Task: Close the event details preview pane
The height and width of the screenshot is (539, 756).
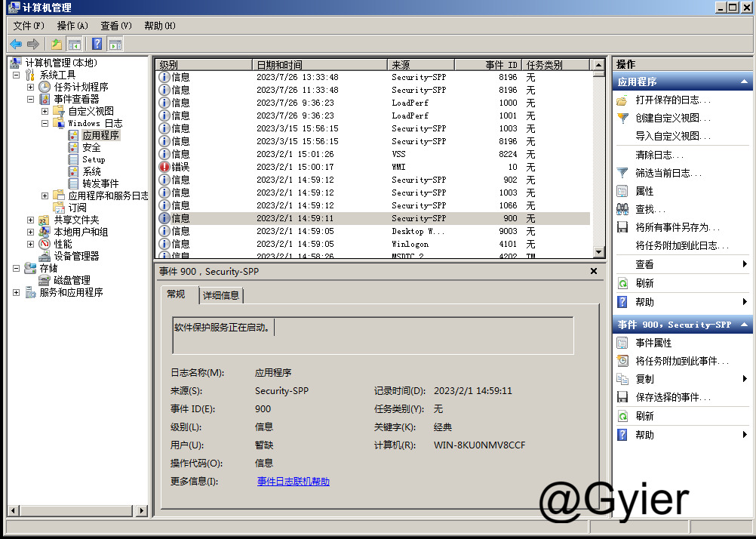Action: coord(594,271)
